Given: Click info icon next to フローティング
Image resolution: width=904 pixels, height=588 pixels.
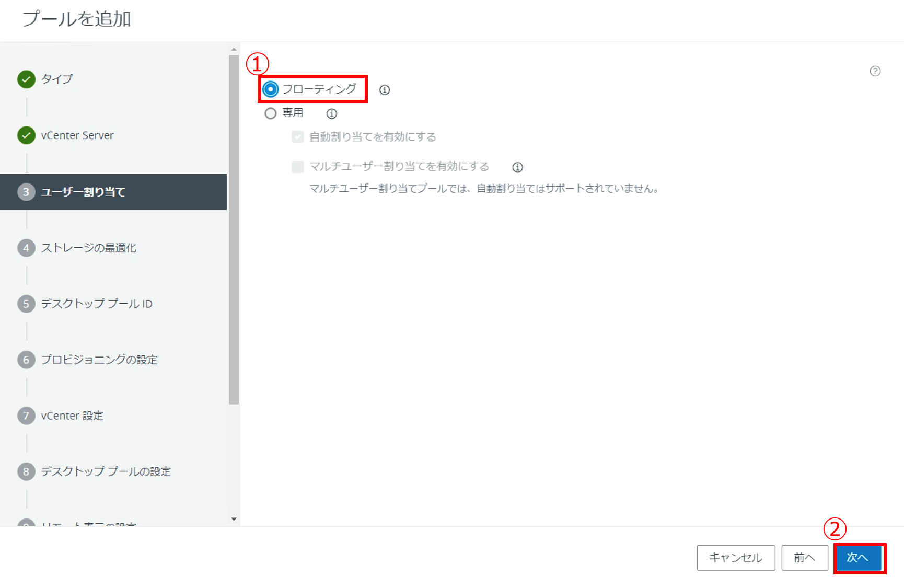Looking at the screenshot, I should pyautogui.click(x=385, y=90).
